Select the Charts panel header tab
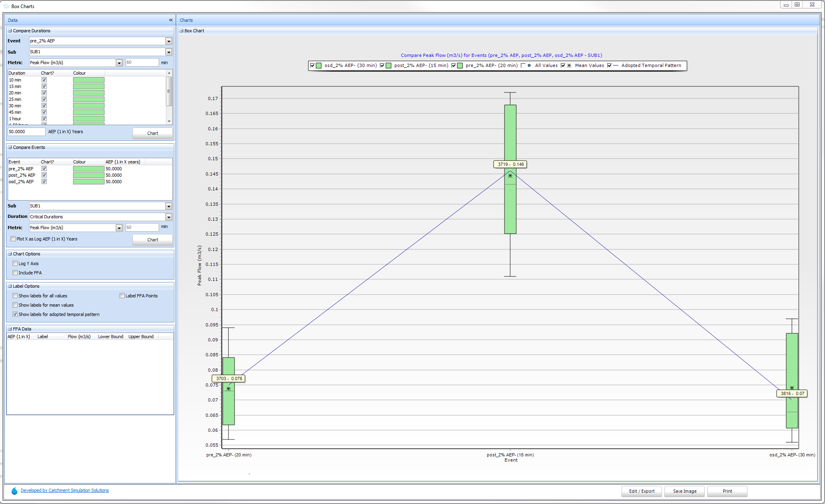This screenshot has height=504, width=825. (186, 20)
